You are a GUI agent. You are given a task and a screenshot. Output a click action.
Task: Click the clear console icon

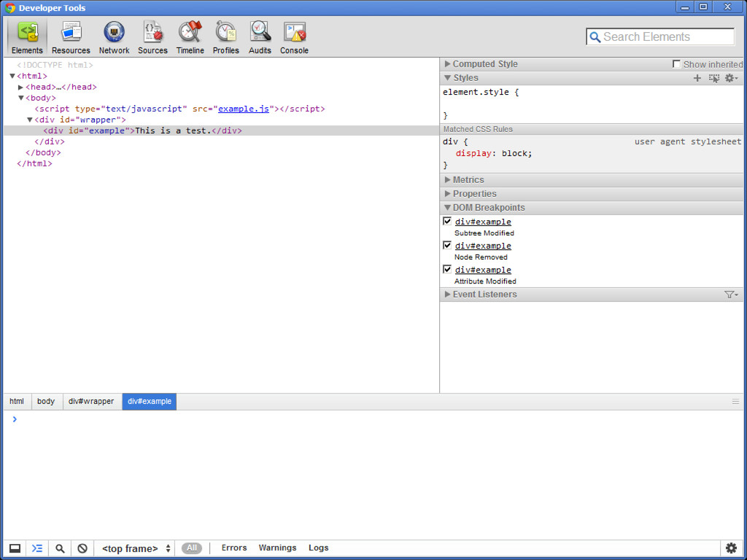[x=82, y=548]
